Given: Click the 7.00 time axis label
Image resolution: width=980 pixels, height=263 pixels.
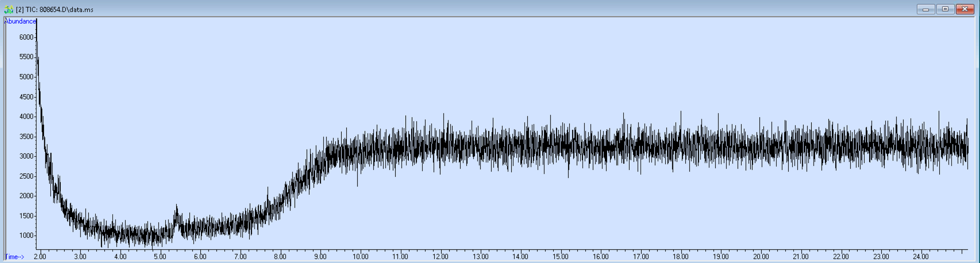Looking at the screenshot, I should pyautogui.click(x=240, y=257).
